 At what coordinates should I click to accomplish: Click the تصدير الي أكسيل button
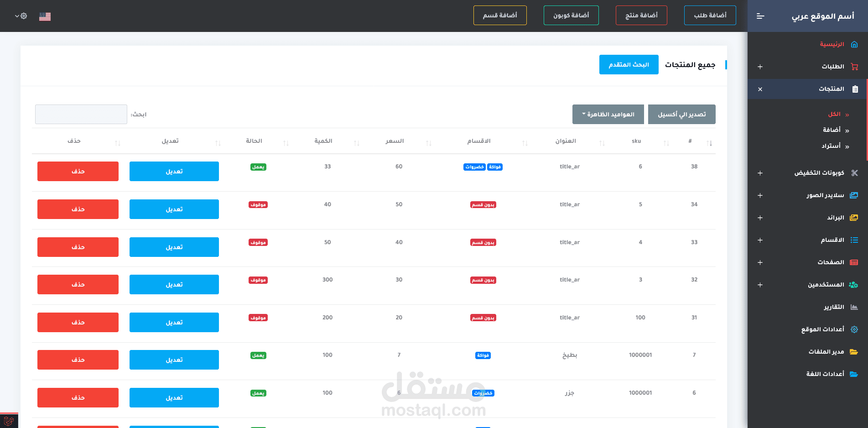(x=682, y=114)
